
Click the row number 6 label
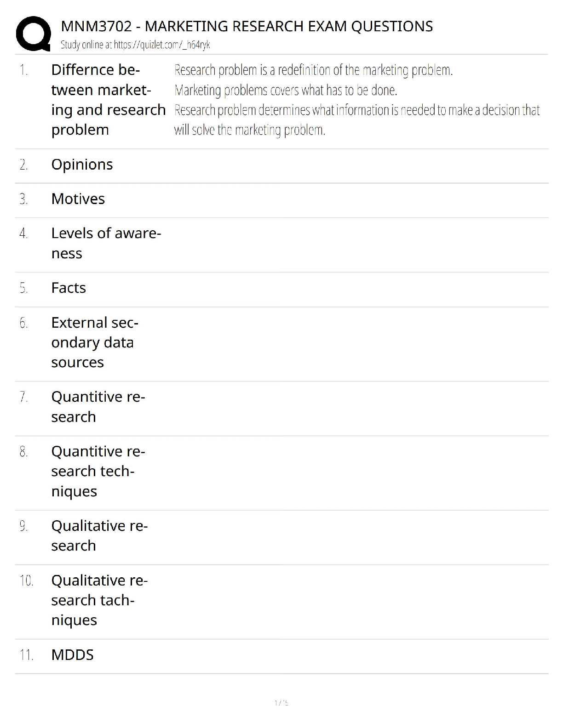point(23,323)
